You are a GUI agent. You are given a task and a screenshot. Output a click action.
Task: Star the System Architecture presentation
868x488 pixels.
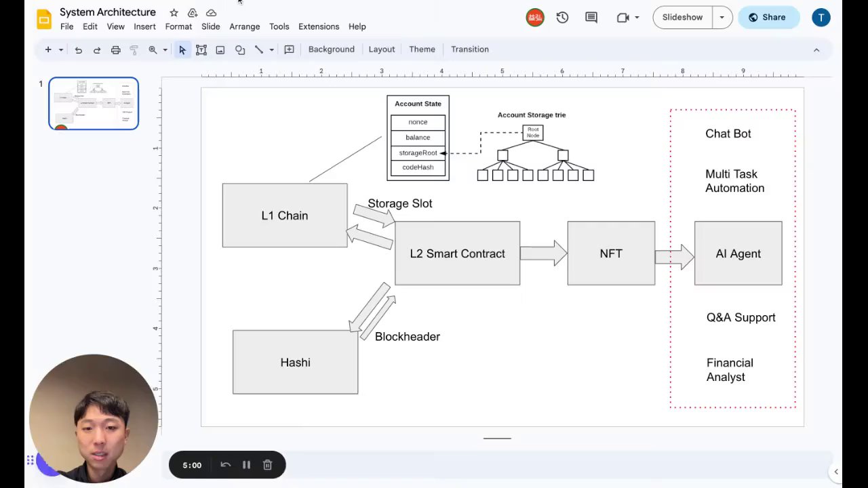tap(174, 13)
